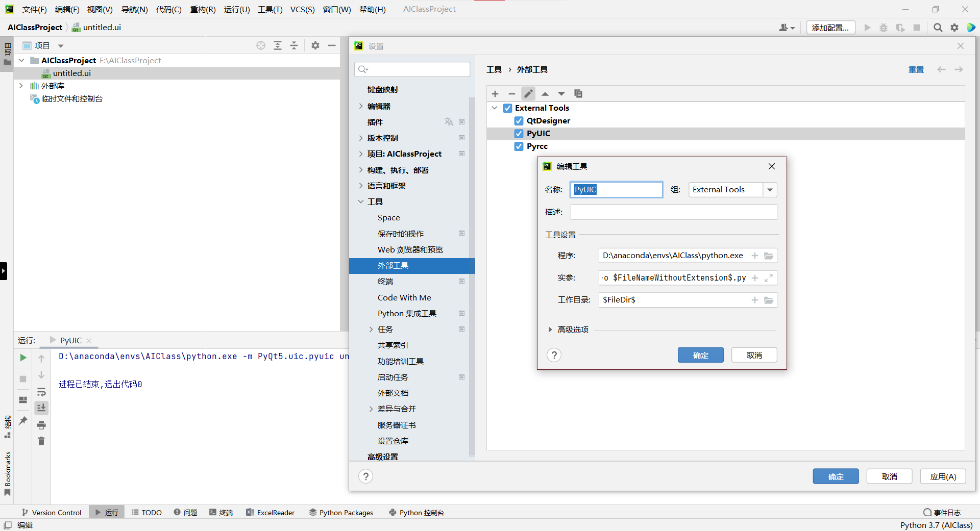
Task: Toggle the External Tools group checkbox
Action: pos(507,108)
